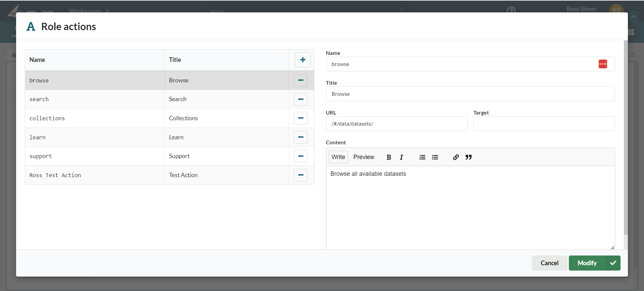Remove the Ross Test Action row

click(x=301, y=175)
